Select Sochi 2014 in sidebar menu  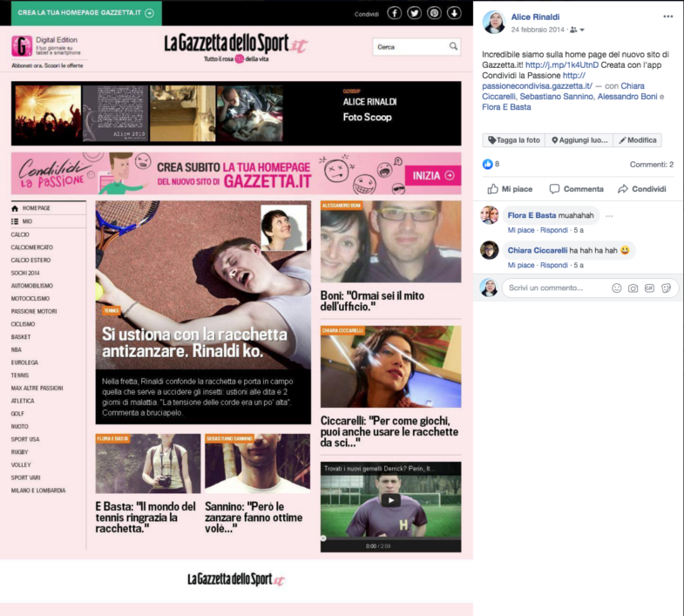pyautogui.click(x=25, y=273)
